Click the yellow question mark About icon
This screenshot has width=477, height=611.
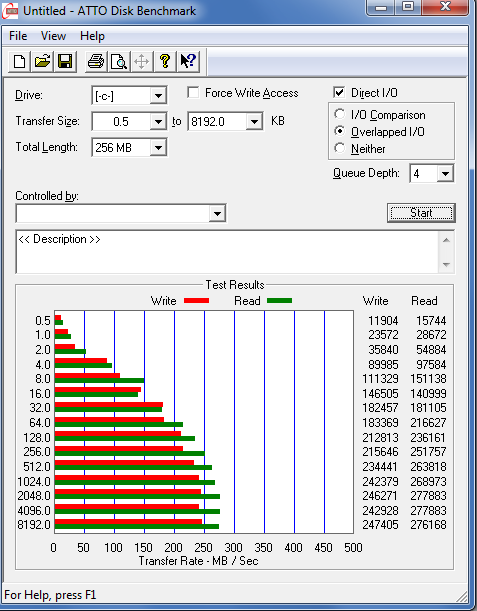(x=165, y=62)
